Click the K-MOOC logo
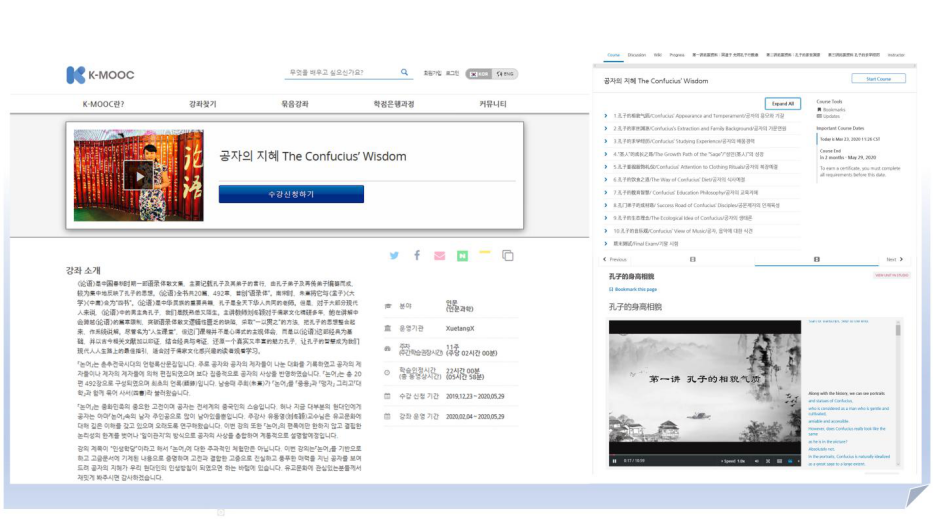935x526 pixels. 100,75
